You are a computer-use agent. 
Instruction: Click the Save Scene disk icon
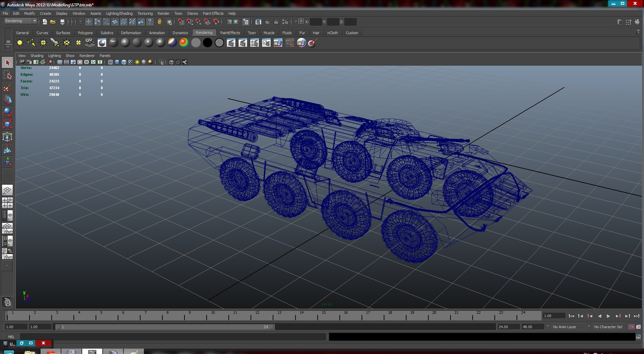click(x=62, y=22)
